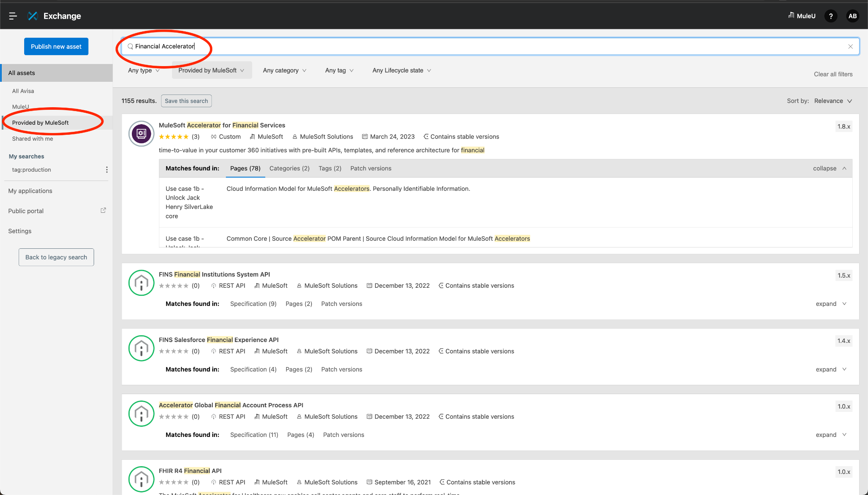Open the AB user avatar menu
Screen dimensions: 868x495
[x=852, y=16]
